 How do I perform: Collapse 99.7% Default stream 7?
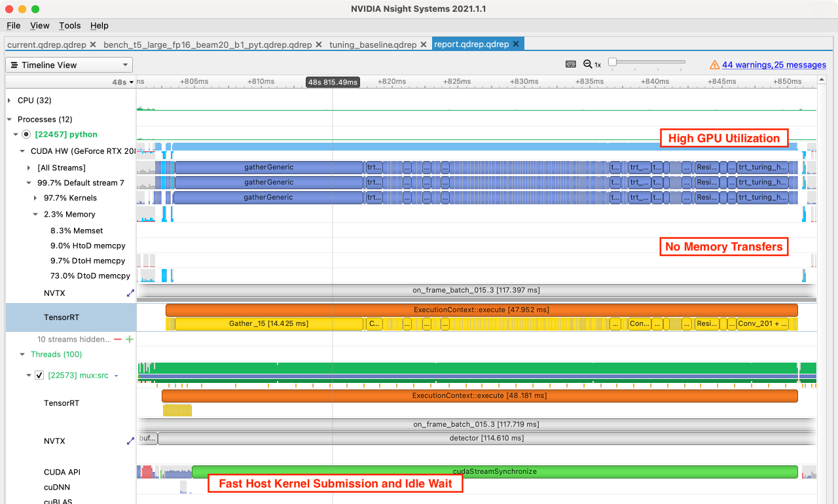click(29, 183)
